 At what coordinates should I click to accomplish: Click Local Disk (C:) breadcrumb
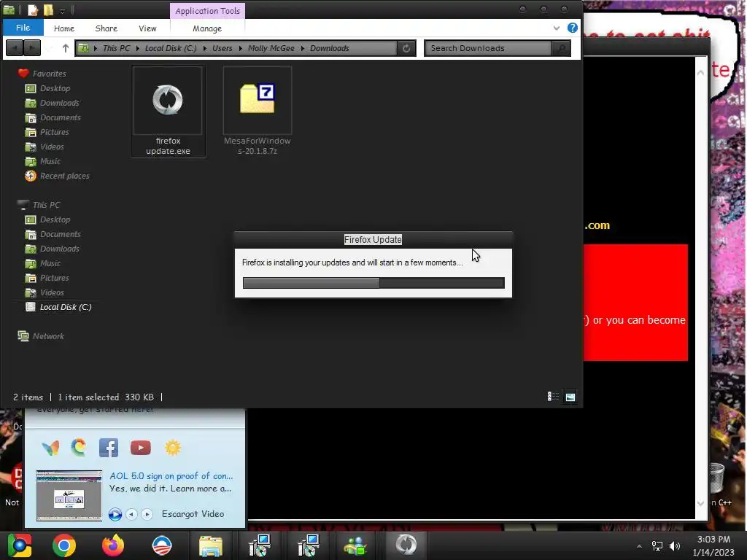pyautogui.click(x=171, y=48)
